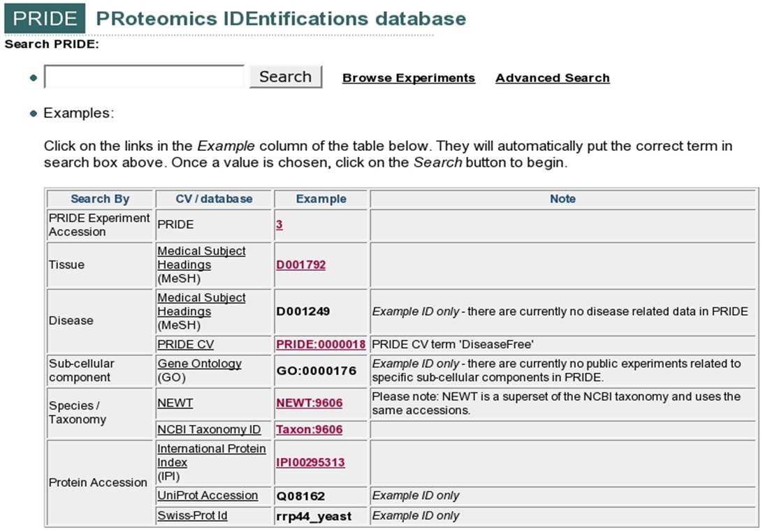Open the Browse Experiments link

[408, 78]
